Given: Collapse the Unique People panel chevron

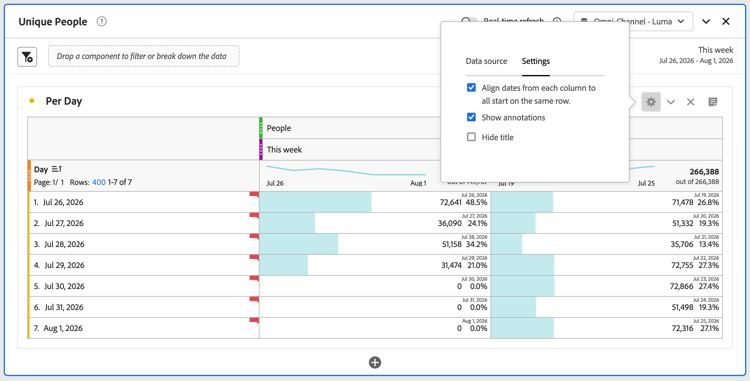Looking at the screenshot, I should [706, 22].
